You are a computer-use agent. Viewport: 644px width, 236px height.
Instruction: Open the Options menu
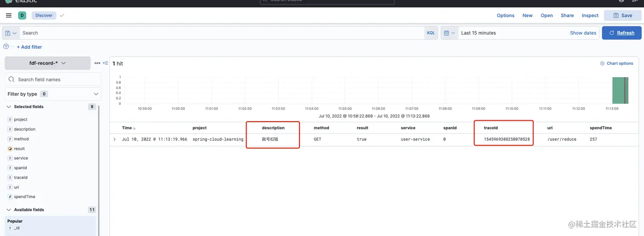coord(506,15)
